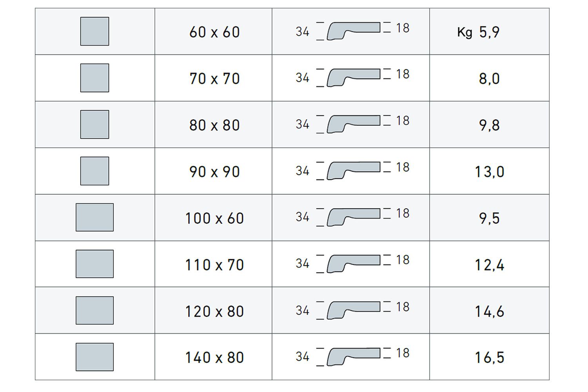Click the 34 height label in the 90 x 90 row
Screen dimensions: 588x392
click(x=303, y=171)
